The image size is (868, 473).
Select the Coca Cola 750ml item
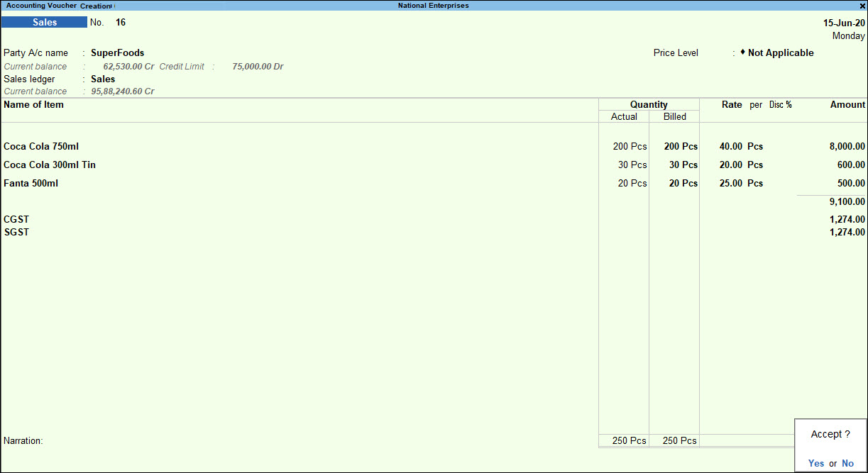click(x=41, y=146)
